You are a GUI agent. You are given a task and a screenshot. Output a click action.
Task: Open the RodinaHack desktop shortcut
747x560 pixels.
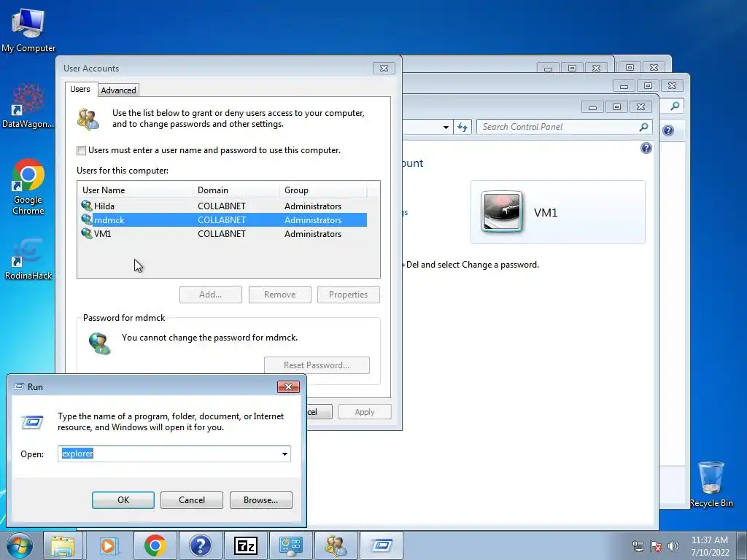click(28, 259)
